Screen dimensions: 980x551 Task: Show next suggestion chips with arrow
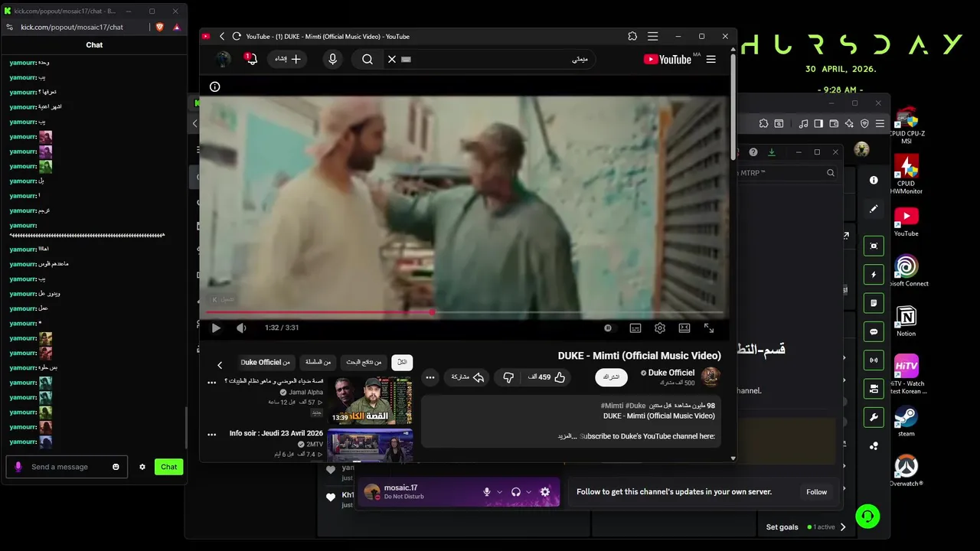tap(220, 365)
